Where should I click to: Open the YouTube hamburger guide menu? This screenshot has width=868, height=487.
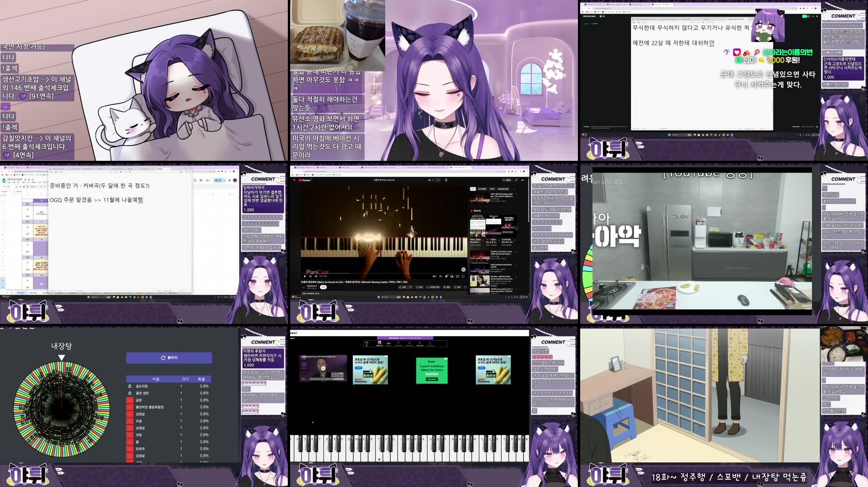294,180
